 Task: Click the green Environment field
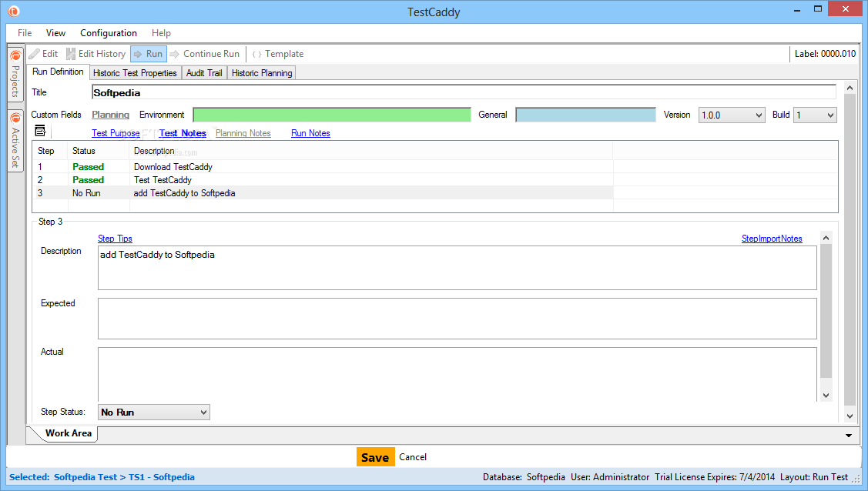(332, 115)
